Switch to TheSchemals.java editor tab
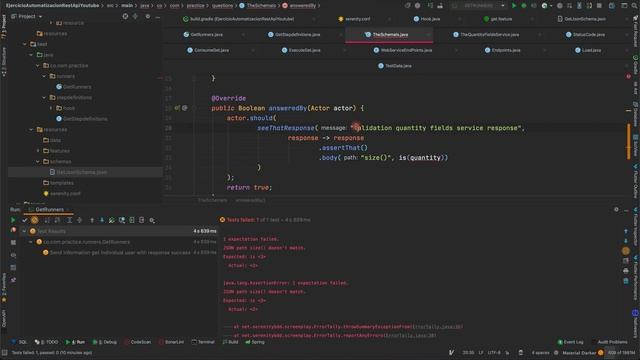 click(389, 35)
